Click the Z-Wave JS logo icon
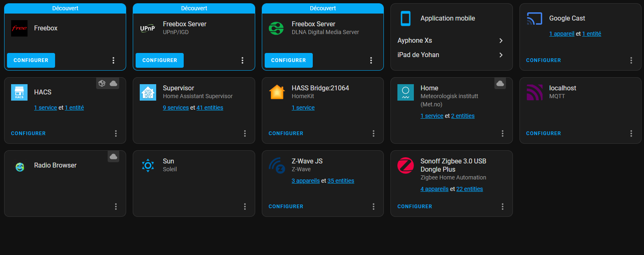The height and width of the screenshot is (255, 644). (277, 165)
